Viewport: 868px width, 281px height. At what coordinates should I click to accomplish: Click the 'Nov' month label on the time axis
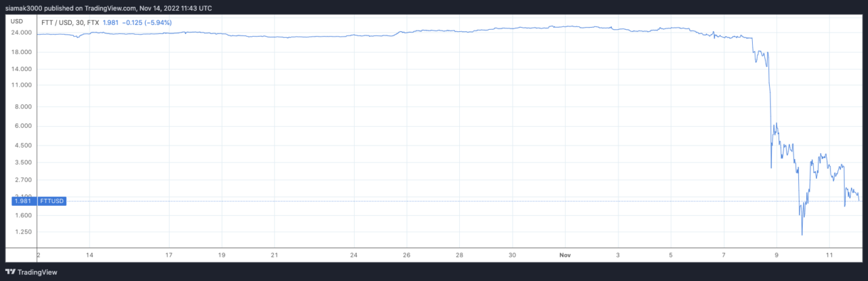pyautogui.click(x=565, y=255)
